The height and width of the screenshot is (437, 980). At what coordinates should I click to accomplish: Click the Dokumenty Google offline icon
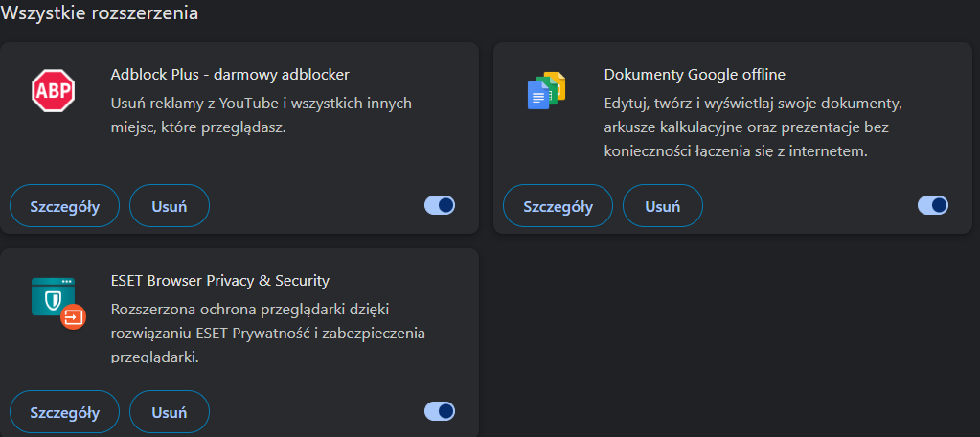(547, 91)
